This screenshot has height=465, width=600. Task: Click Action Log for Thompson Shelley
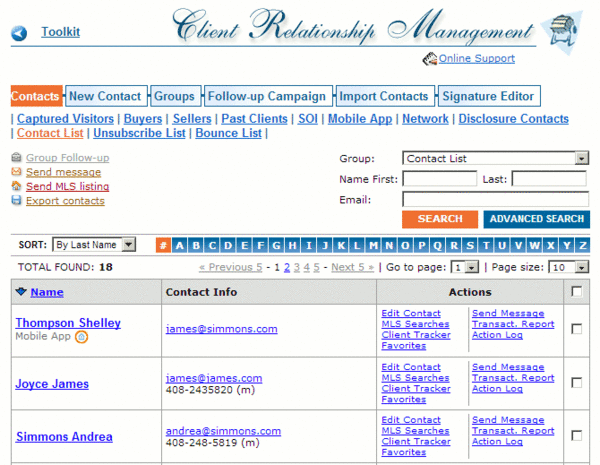click(x=497, y=335)
